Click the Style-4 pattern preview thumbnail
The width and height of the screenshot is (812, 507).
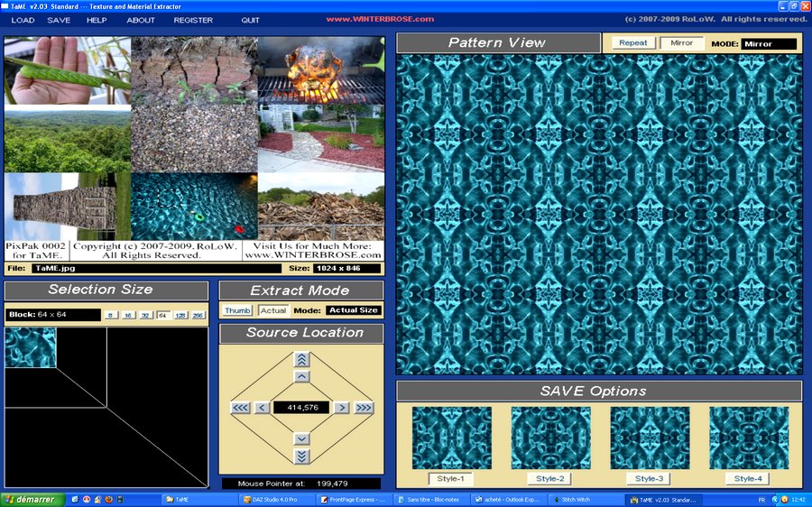coord(749,438)
